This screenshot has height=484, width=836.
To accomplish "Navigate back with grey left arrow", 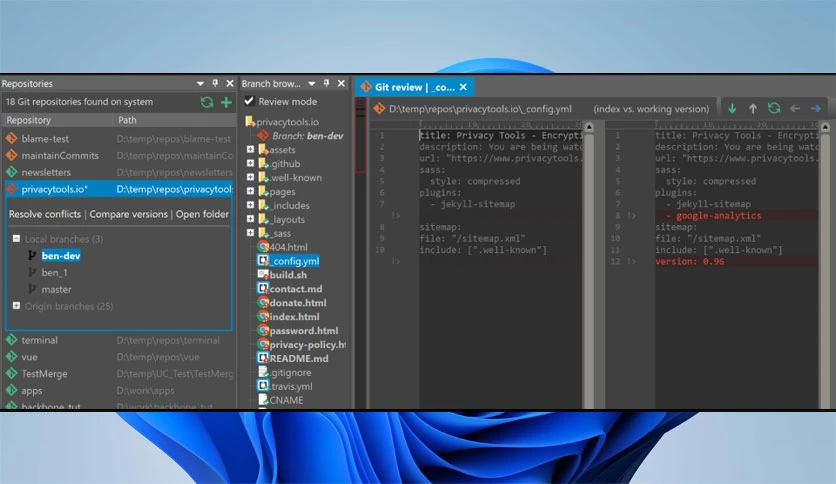I will click(795, 109).
